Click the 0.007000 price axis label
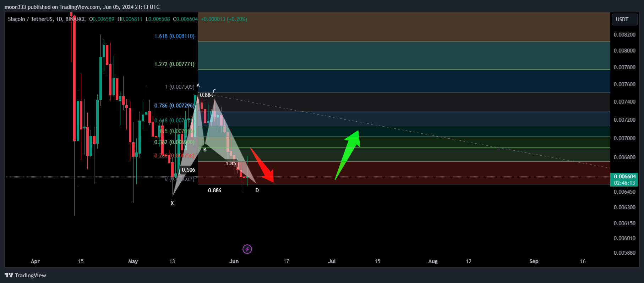Viewport: 644px width, 283px height. coord(624,138)
